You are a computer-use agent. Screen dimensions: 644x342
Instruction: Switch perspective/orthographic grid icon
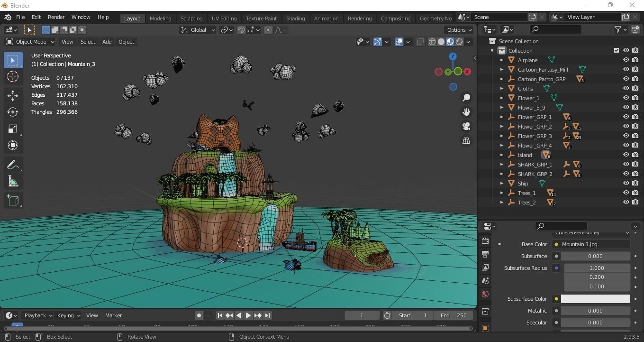[x=466, y=141]
